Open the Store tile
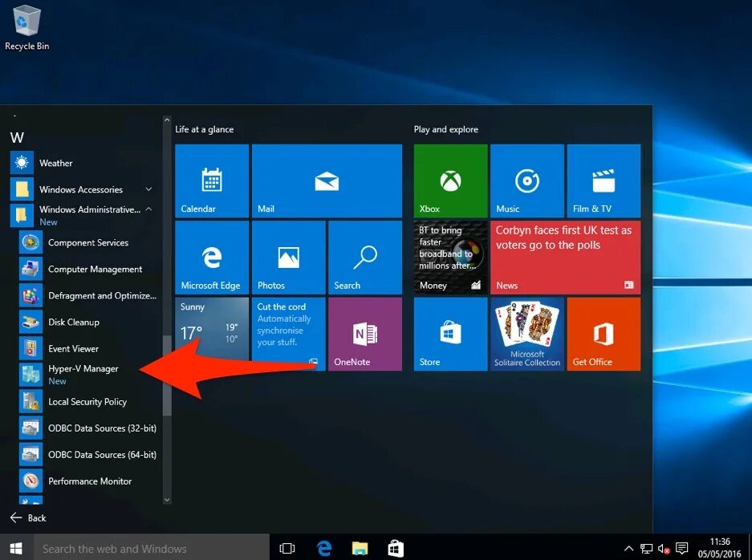The height and width of the screenshot is (560, 752). click(x=451, y=335)
